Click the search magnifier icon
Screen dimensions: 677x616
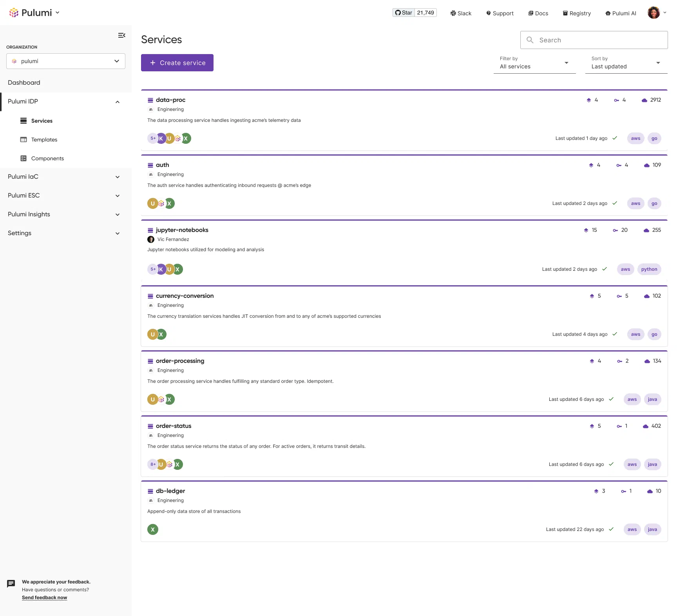coord(530,40)
